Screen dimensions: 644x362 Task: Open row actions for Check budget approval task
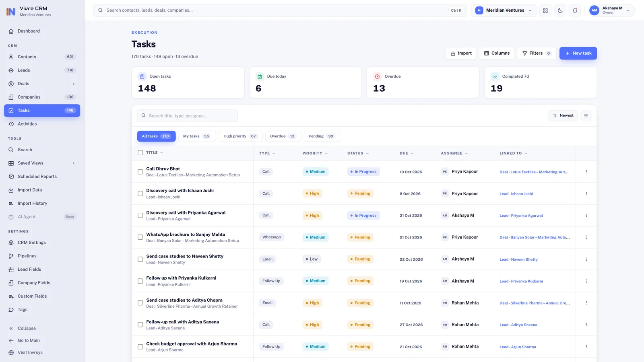coord(586,347)
